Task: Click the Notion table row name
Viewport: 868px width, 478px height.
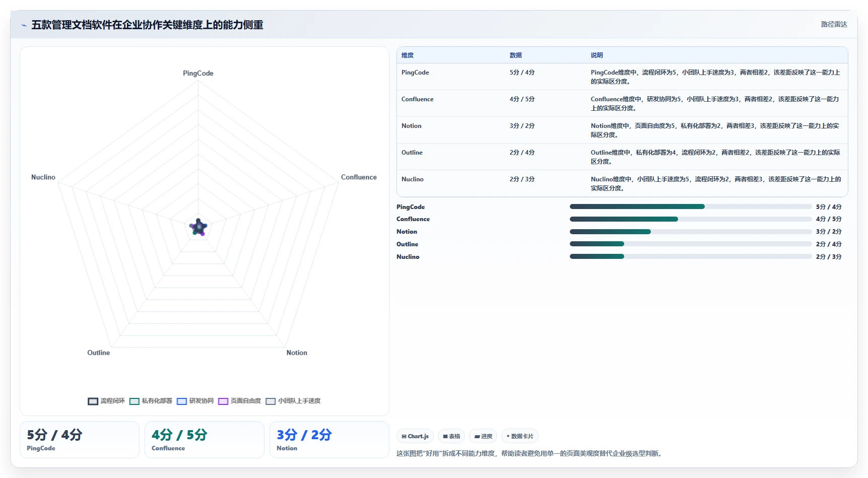Action: click(x=411, y=126)
